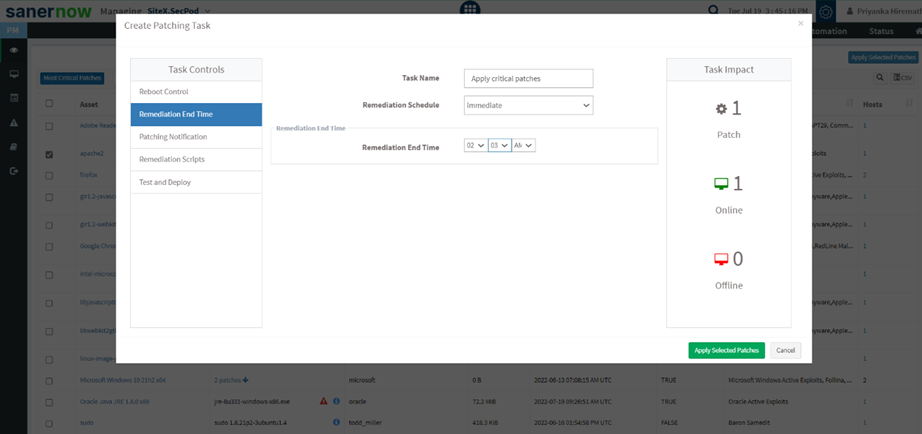Open the end time minute dropdown
The height and width of the screenshot is (434, 922).
(499, 145)
